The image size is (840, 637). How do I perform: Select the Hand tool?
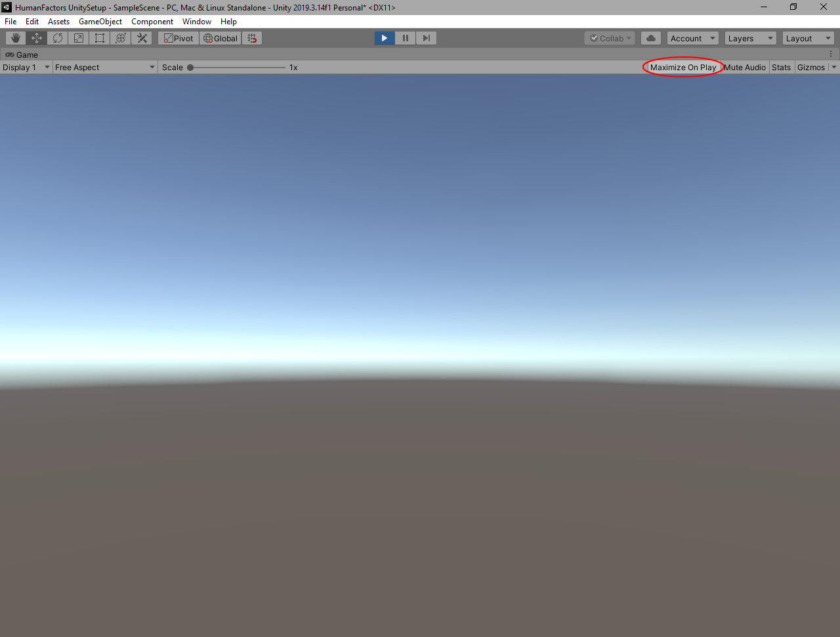coord(16,38)
